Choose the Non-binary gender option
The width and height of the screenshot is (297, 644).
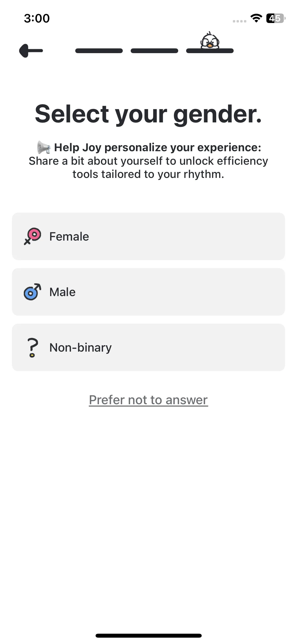(148, 347)
